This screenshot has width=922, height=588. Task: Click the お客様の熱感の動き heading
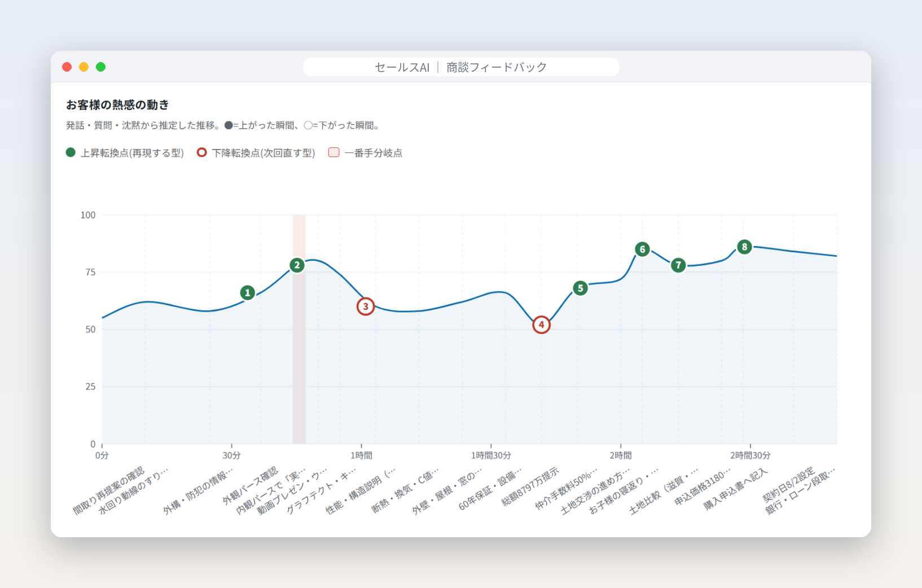117,104
